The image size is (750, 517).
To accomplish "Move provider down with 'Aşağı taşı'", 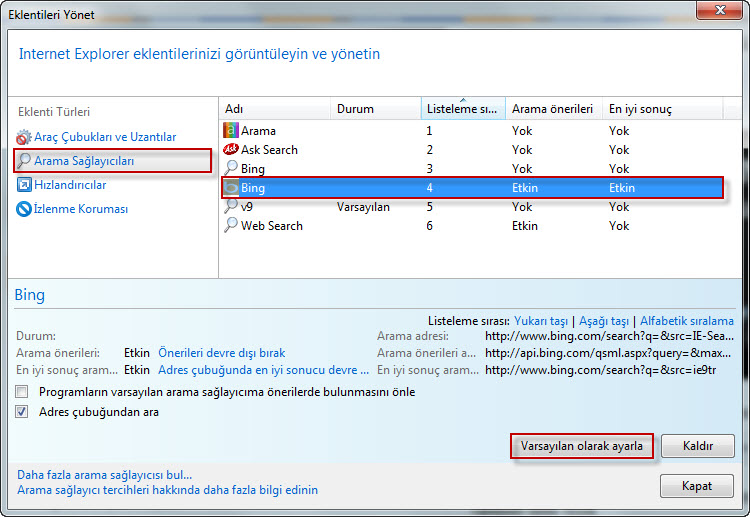I will tap(604, 321).
